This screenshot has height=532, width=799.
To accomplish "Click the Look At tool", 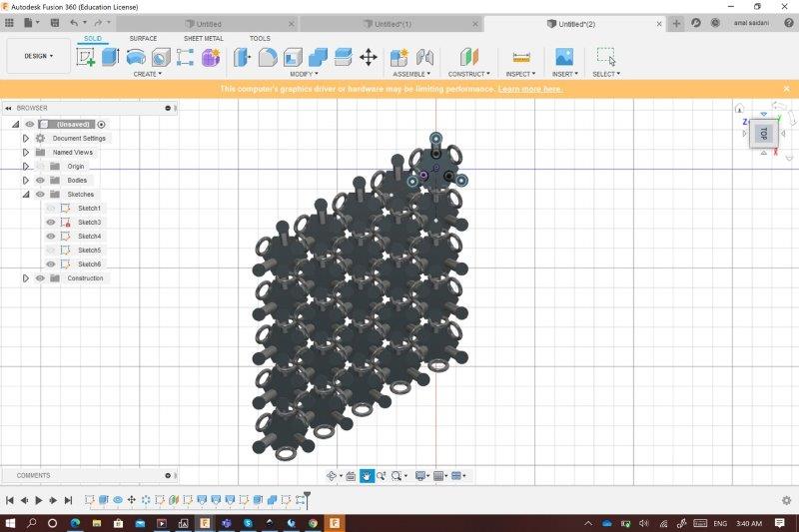I will point(351,476).
